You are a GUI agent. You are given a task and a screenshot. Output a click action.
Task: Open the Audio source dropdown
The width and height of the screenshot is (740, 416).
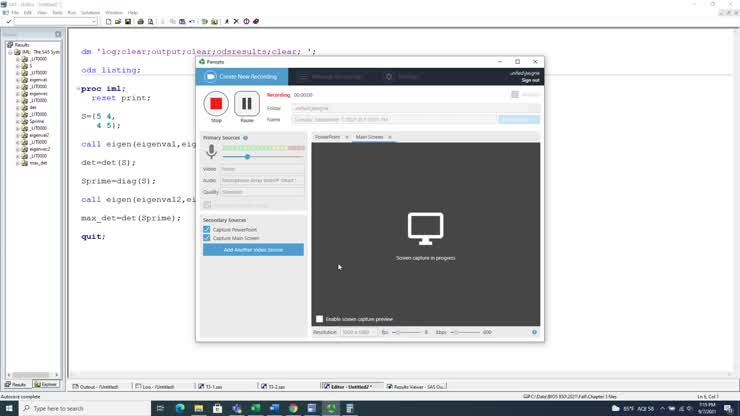pos(260,180)
